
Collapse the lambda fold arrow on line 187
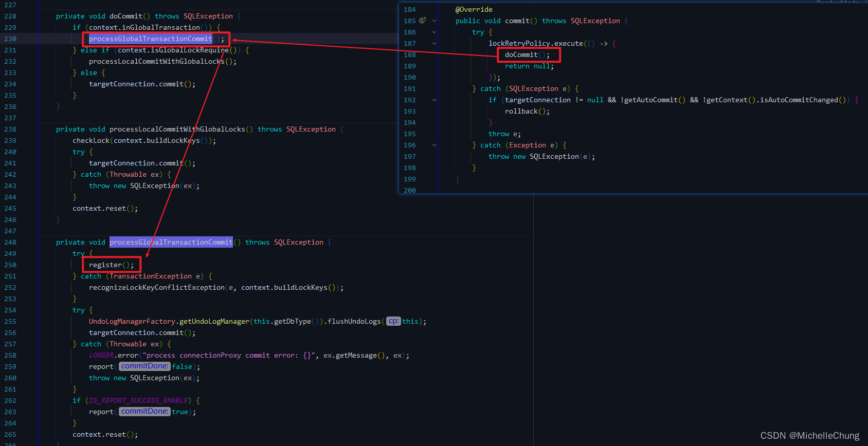click(434, 44)
